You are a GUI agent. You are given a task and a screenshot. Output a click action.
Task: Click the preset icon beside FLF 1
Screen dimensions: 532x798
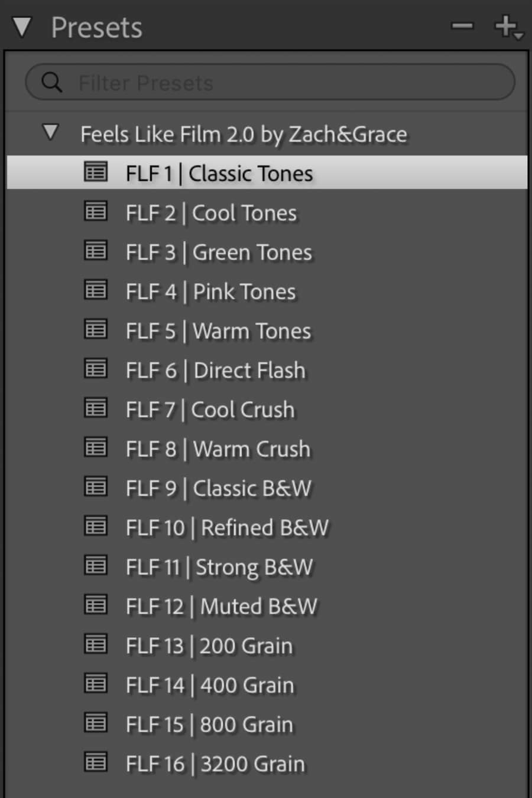[x=96, y=172]
